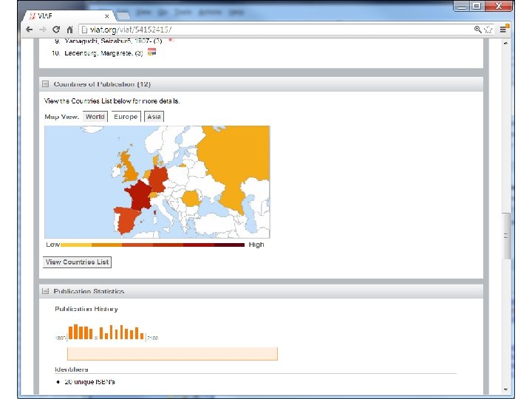This screenshot has height=399, width=532.
Task: Click the View Countries List button
Action: pyautogui.click(x=77, y=262)
